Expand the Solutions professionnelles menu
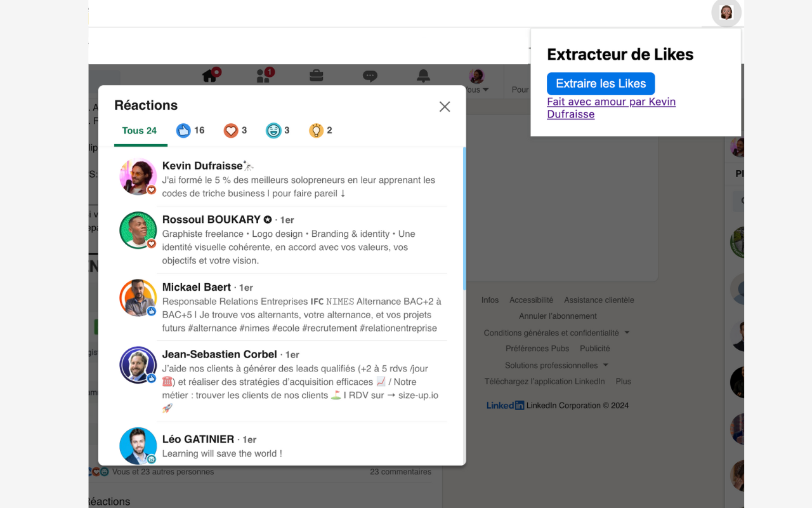This screenshot has height=508, width=812. click(556, 365)
